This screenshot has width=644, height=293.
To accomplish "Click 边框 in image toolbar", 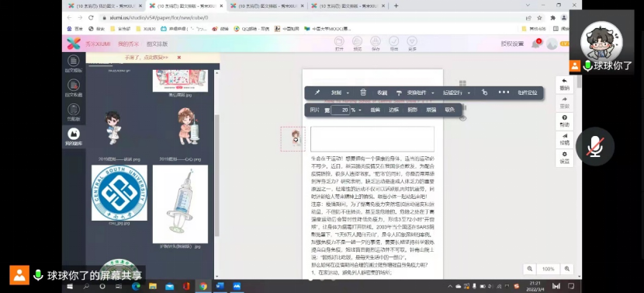I will coord(393,110).
